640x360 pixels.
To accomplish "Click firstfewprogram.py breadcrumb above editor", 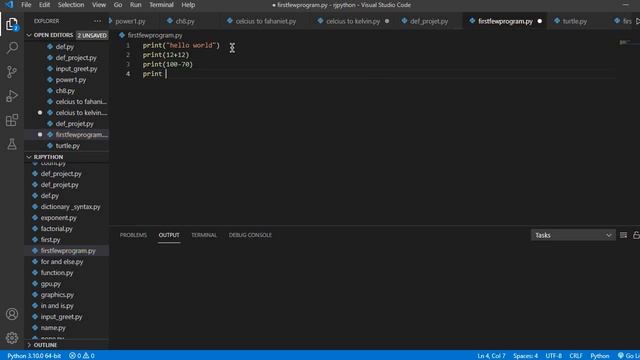I will pyautogui.click(x=155, y=36).
